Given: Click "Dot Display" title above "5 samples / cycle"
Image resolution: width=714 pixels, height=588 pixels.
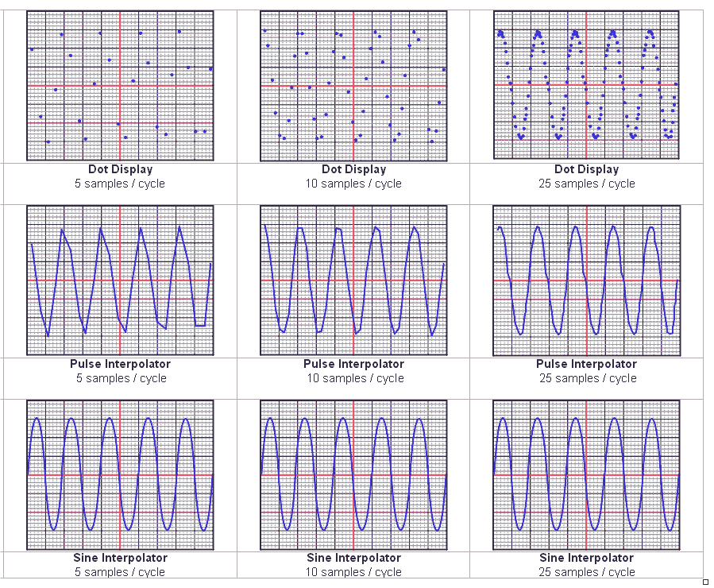Looking at the screenshot, I should pyautogui.click(x=120, y=169).
